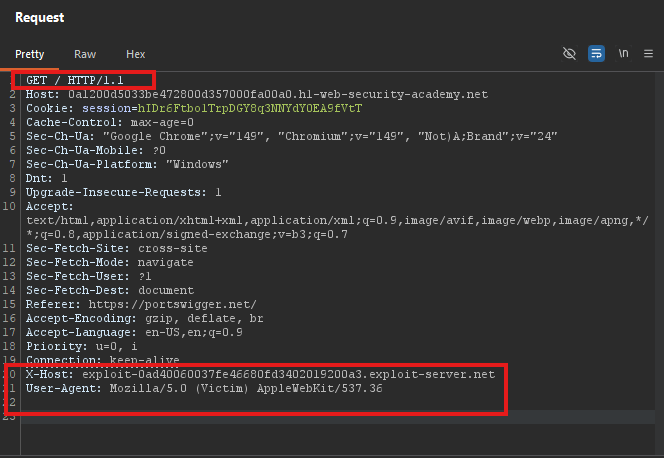664x458 pixels.
Task: Click the Cache-Control: max-age=0 line
Action: [x=110, y=122]
